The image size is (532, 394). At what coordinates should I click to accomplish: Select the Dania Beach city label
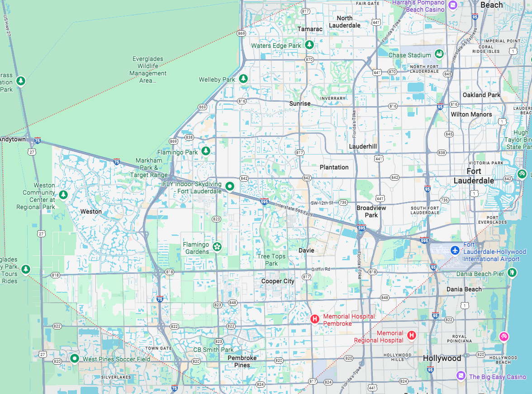pos(464,289)
